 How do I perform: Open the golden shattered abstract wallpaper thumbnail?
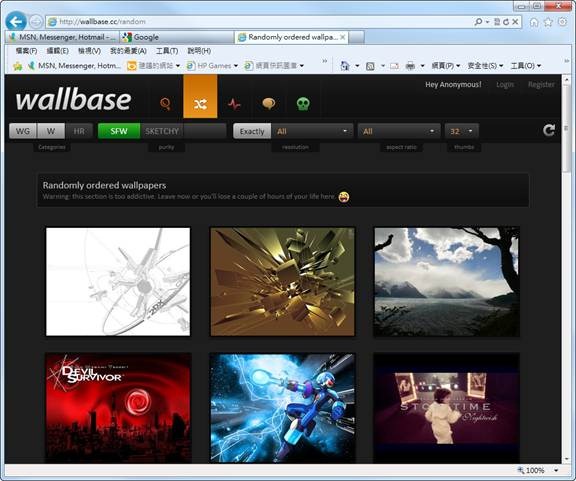(282, 281)
